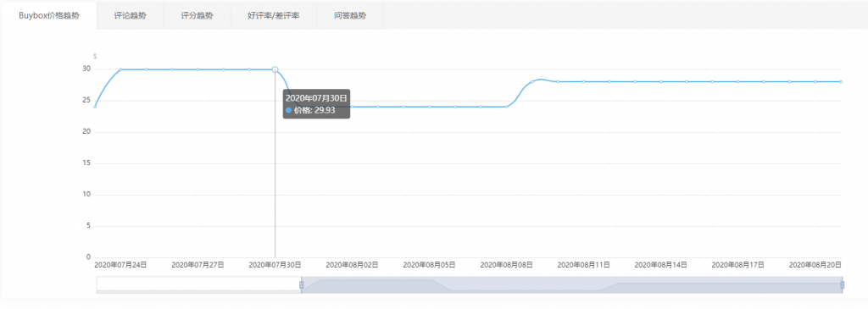Switch to the 问答趋势 tab
This screenshot has width=868, height=309.
point(350,15)
